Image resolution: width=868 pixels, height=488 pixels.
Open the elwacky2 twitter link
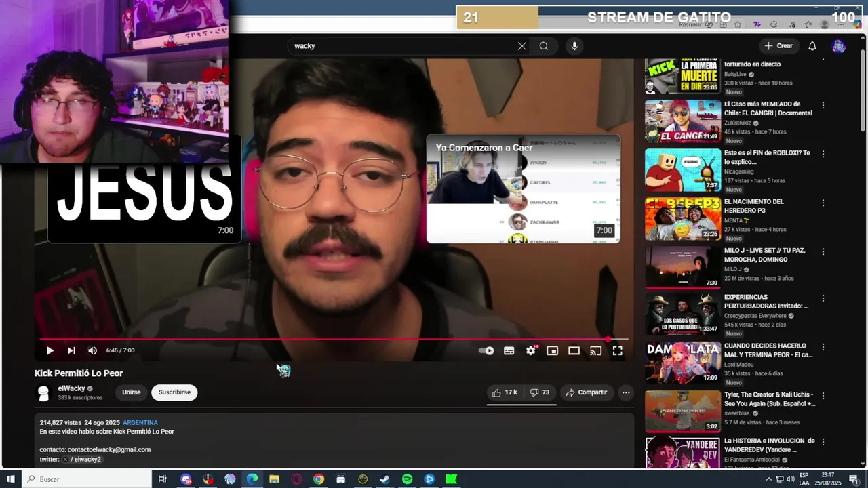81,460
